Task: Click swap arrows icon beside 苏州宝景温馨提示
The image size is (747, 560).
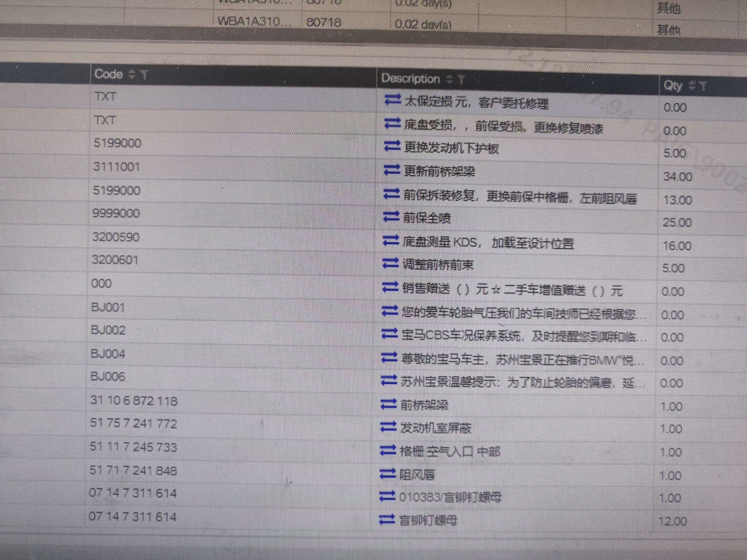Action: coord(389,380)
